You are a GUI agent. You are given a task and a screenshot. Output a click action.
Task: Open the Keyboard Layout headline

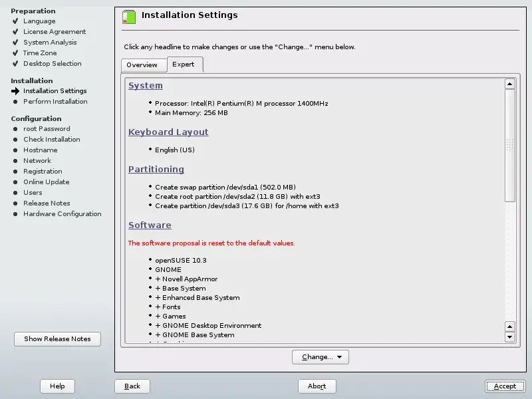click(x=168, y=132)
